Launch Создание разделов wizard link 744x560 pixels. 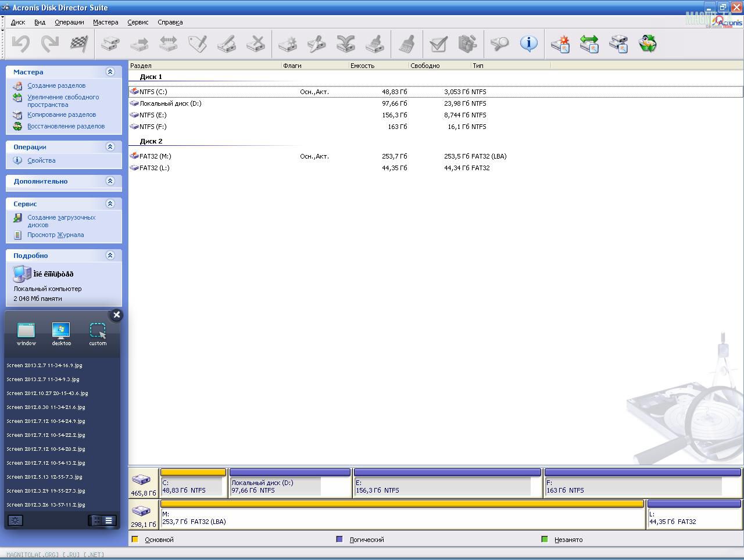(56, 85)
